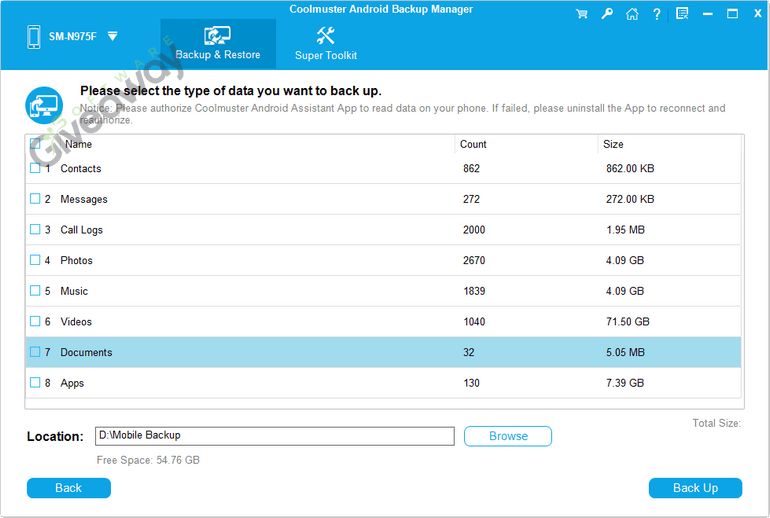The height and width of the screenshot is (518, 770).
Task: Start backup with the Back Up button
Action: 695,488
